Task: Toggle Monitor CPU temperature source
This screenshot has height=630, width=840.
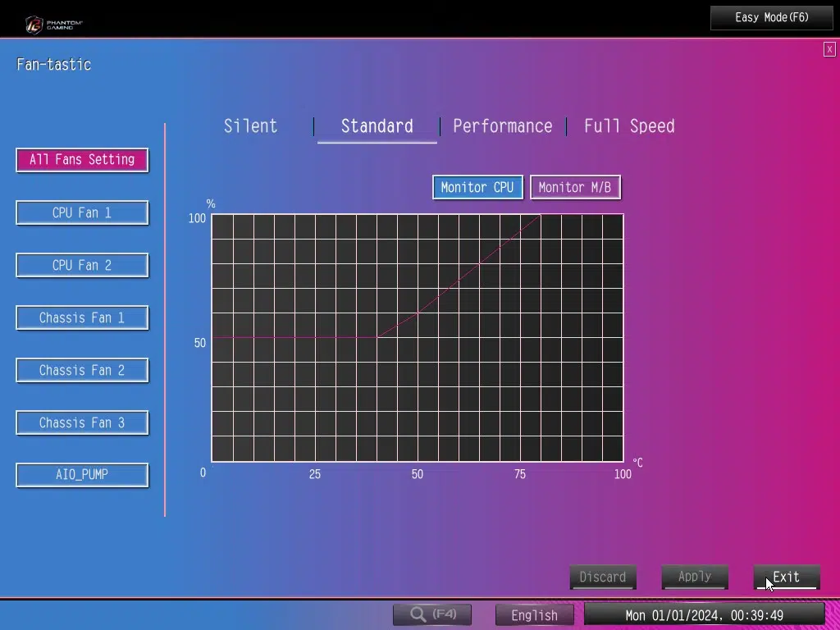Action: coord(477,187)
